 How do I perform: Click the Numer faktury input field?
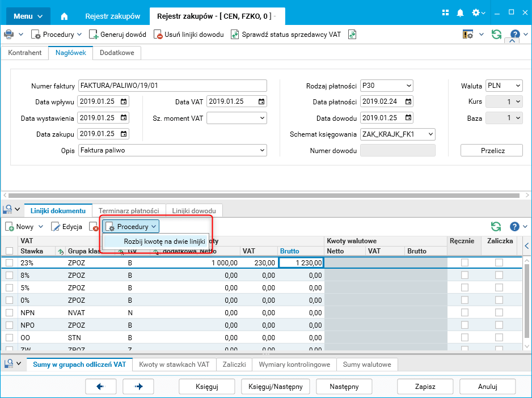coord(172,86)
